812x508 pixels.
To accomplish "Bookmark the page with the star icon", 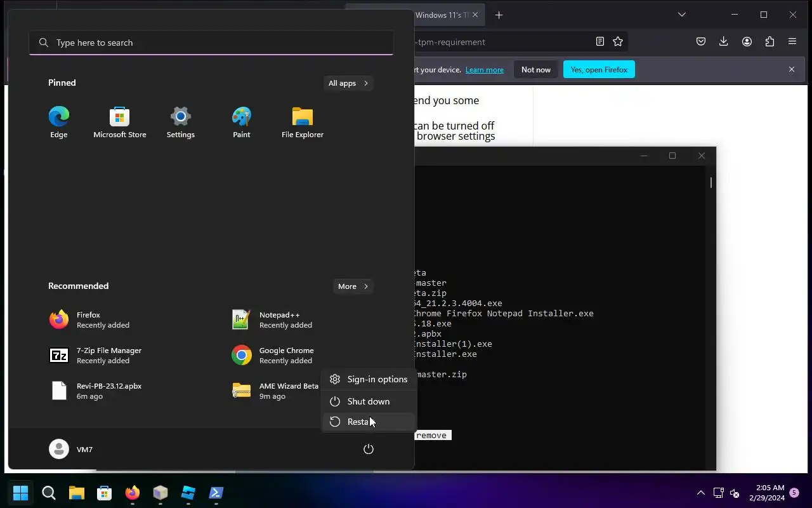I will click(x=618, y=41).
